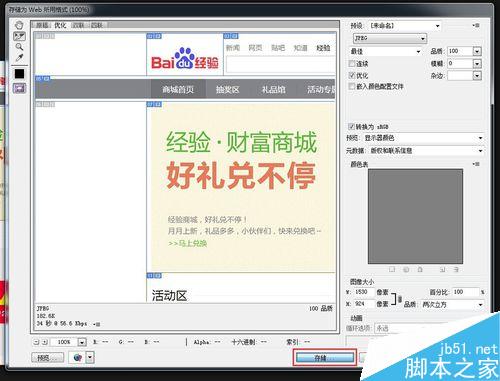Screen dimensions: 500x381
Task: Click the slice badge above 活动区
Action: click(154, 276)
